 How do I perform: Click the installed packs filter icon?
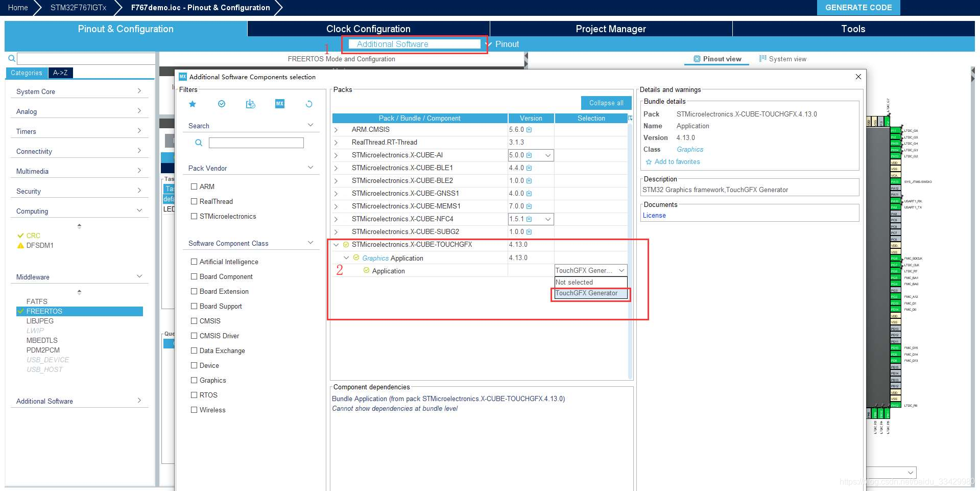point(250,104)
